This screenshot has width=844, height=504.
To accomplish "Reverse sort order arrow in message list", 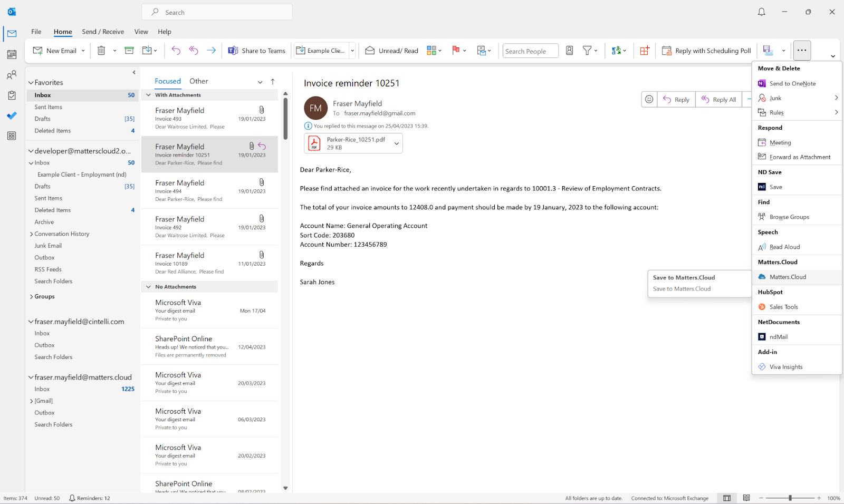I will pos(273,82).
